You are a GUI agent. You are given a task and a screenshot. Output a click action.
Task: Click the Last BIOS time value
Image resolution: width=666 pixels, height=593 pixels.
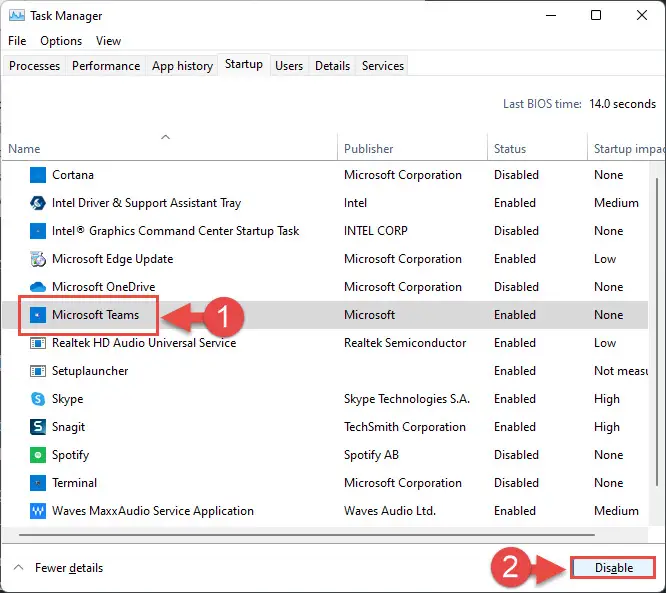point(623,104)
